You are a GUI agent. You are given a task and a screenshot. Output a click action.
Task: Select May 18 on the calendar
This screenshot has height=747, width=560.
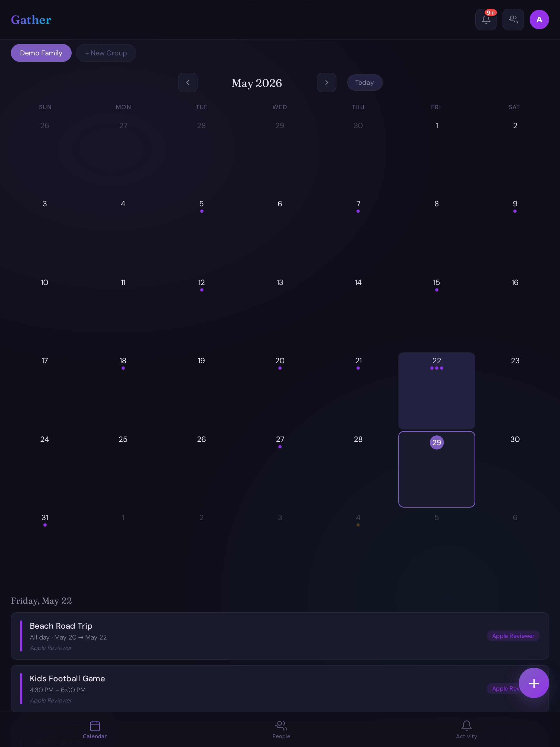click(x=123, y=391)
